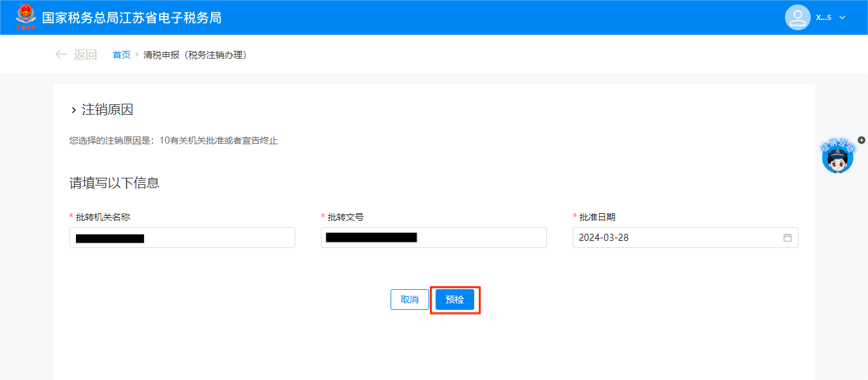
Task: Click the 批准日期 field label
Action: 597,217
